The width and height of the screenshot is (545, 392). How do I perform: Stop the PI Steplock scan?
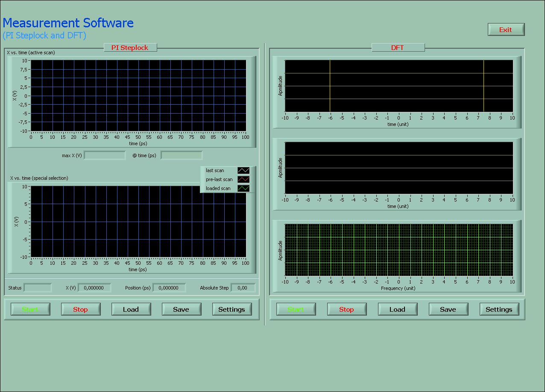pos(81,309)
